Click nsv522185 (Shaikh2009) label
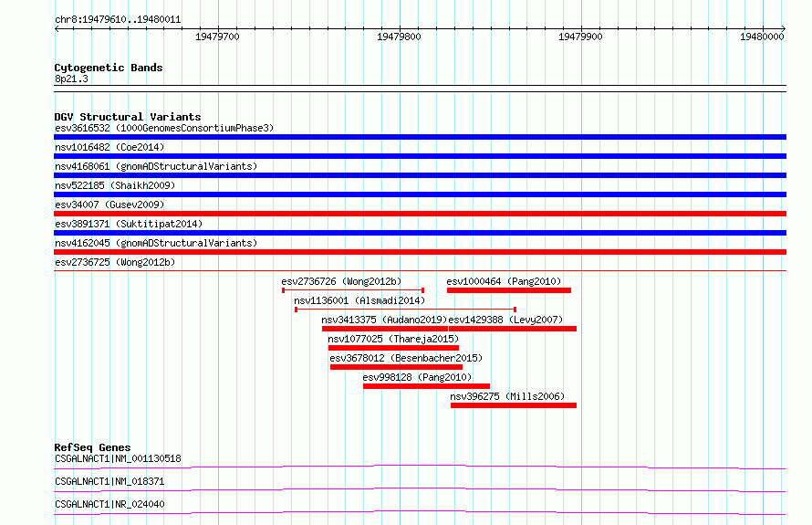 click(115, 185)
